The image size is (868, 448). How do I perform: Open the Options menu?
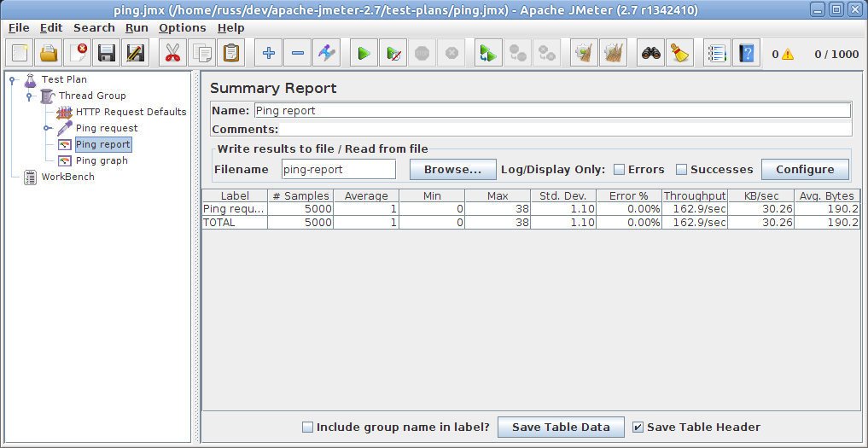pyautogui.click(x=183, y=27)
